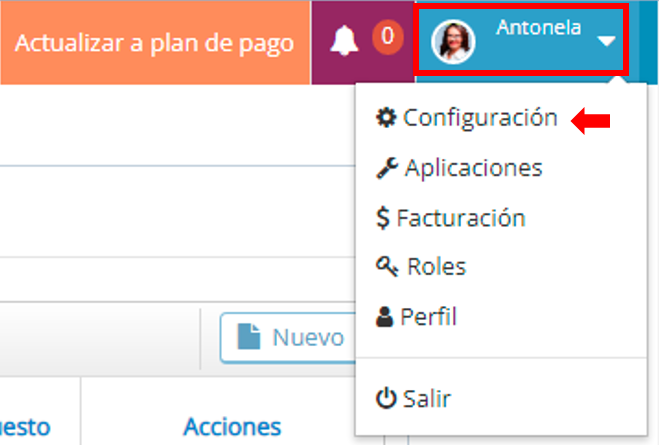Click the power icon beside Salir

(386, 398)
